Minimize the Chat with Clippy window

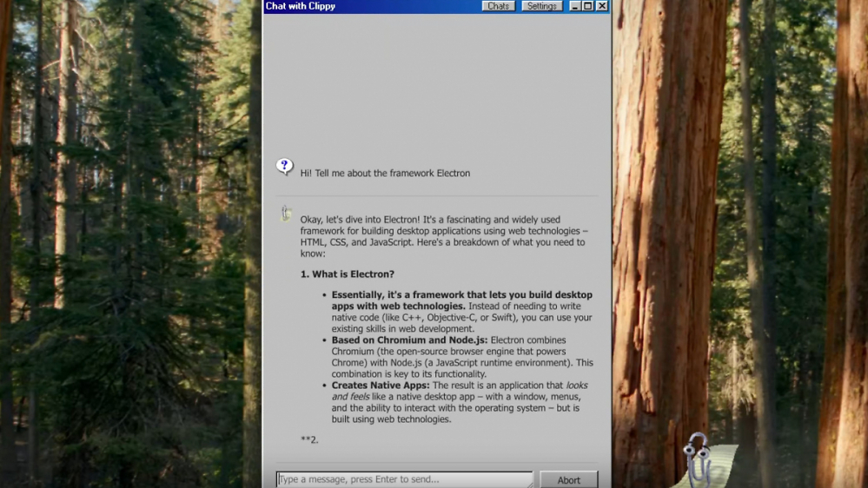574,6
